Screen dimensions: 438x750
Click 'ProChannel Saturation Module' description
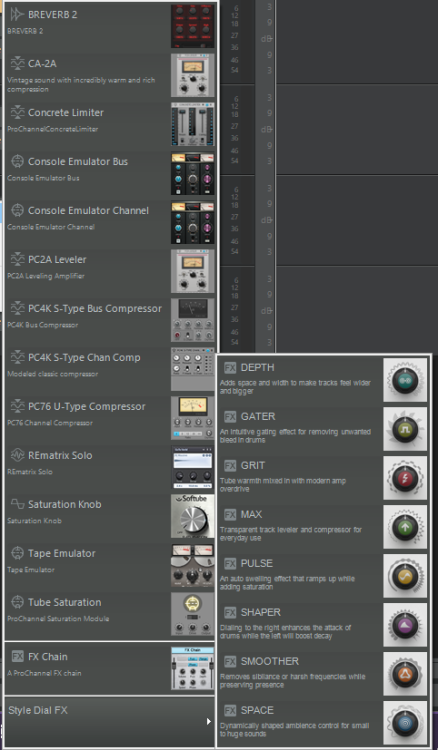58,619
